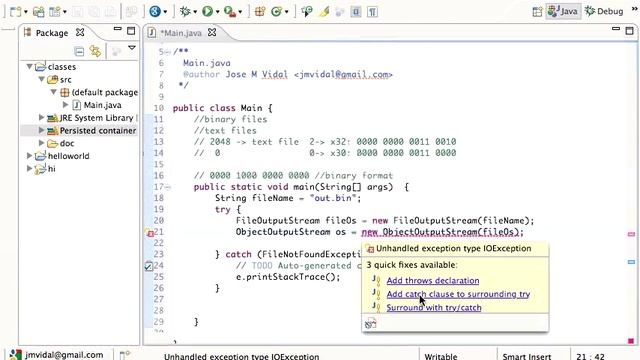Click the green Run button
The height and width of the screenshot is (360, 640).
207,11
